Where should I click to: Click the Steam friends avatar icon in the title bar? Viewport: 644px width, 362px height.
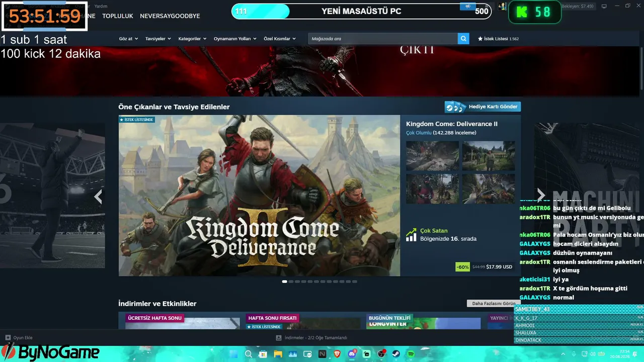(x=502, y=7)
